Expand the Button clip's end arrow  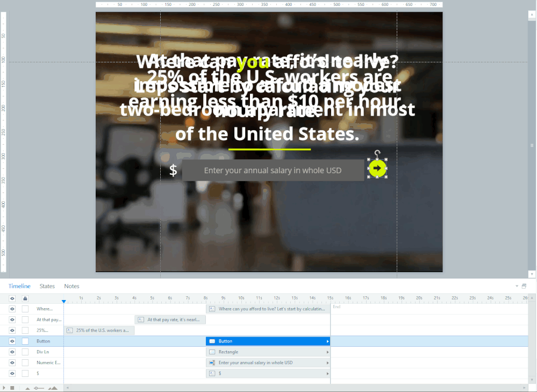pos(327,341)
